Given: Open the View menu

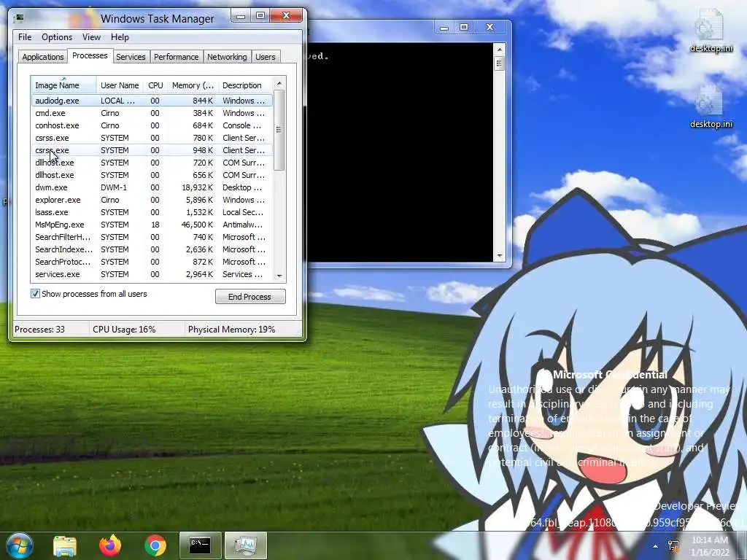Looking at the screenshot, I should [91, 37].
